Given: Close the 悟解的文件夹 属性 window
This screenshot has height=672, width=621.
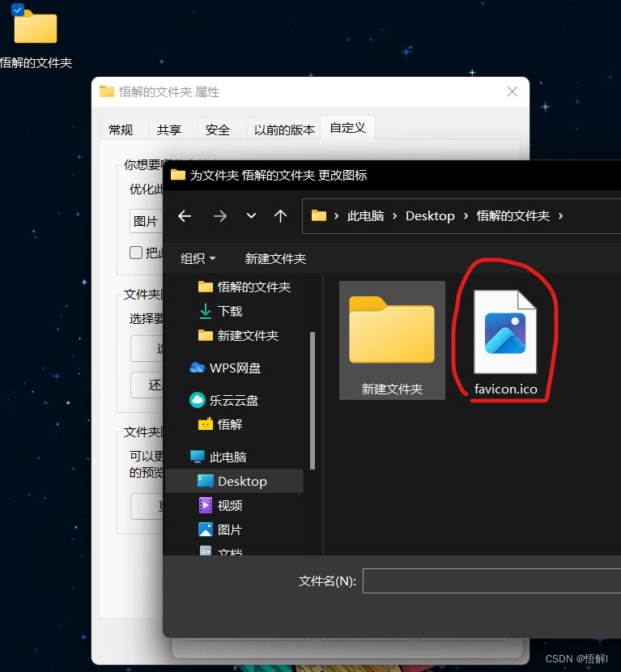Looking at the screenshot, I should 513,91.
